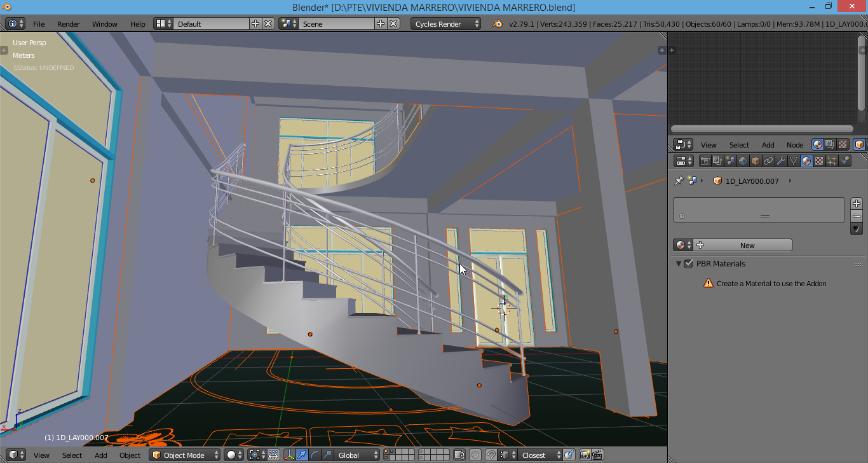Delete the active Scene with X button
Screen dimensions: 868x463
pos(393,24)
